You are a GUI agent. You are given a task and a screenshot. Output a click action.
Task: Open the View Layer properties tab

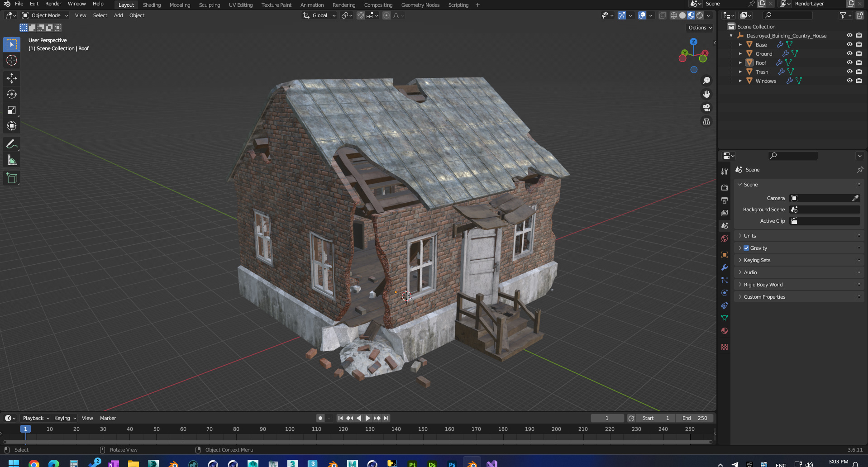tap(725, 213)
